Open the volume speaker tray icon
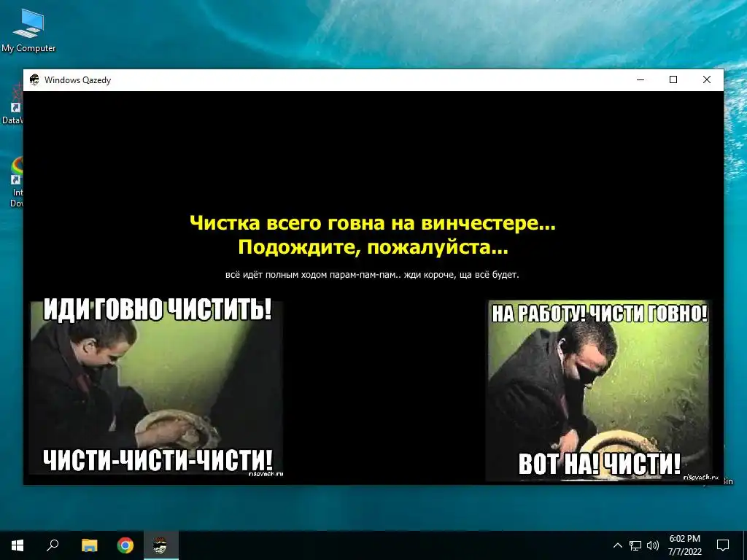This screenshot has width=747, height=560. coord(653,545)
